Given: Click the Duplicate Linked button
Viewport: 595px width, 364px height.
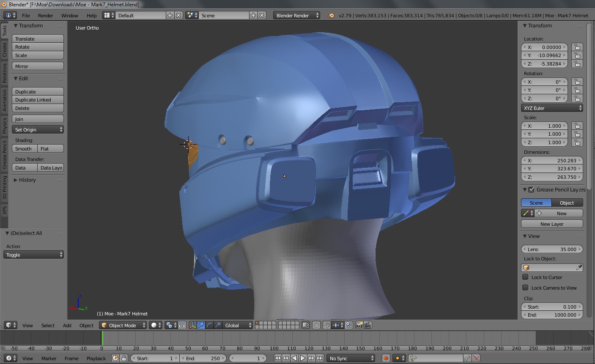Looking at the screenshot, I should coord(38,100).
